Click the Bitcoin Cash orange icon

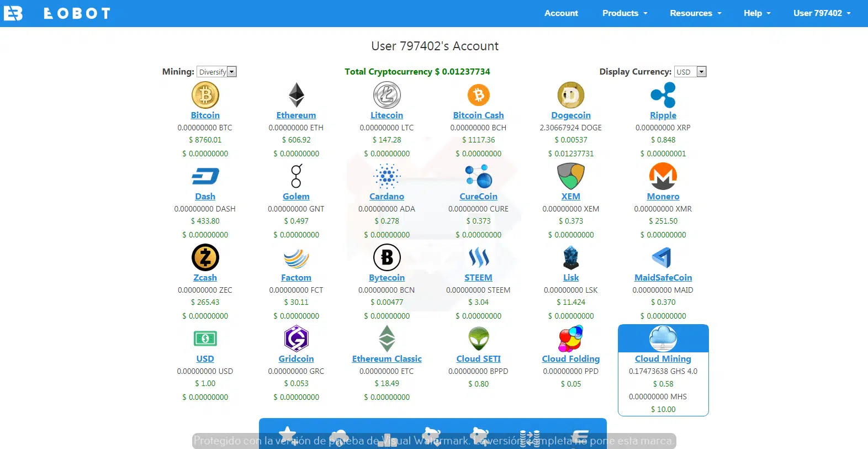479,95
